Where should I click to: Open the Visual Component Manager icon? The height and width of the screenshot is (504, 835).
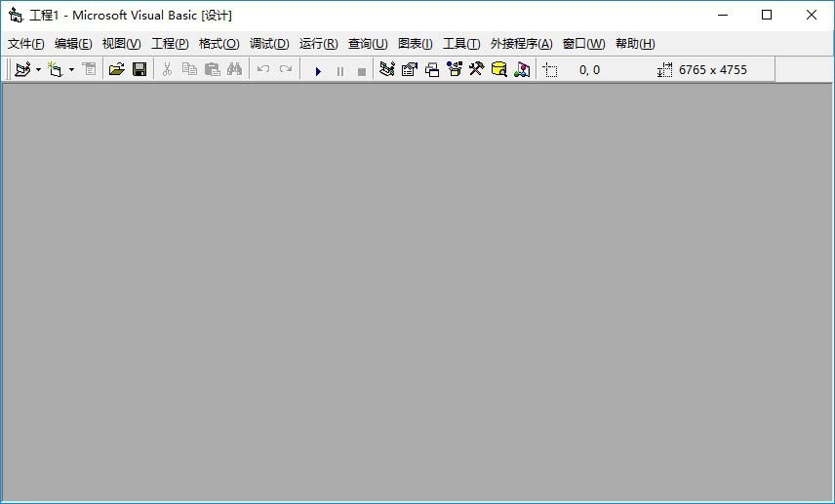coord(522,70)
